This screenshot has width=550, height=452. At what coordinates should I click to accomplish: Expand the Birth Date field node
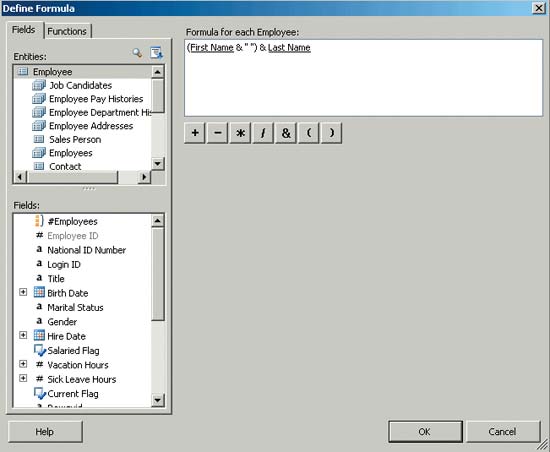click(23, 292)
